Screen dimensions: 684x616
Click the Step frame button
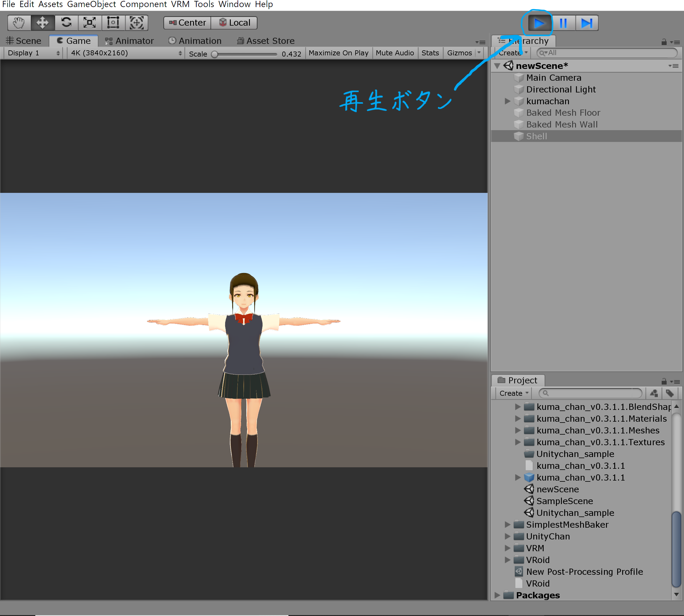pos(587,23)
